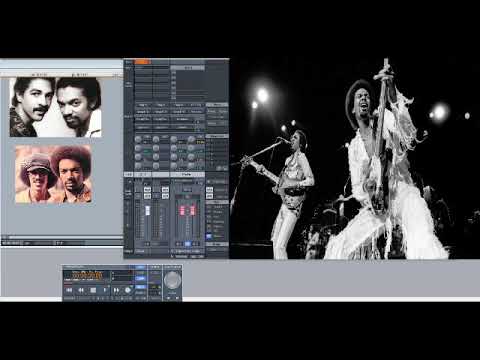The image size is (480, 360).
Task: Open the black-and-white two-men portrait thumbnail
Action: [55, 107]
